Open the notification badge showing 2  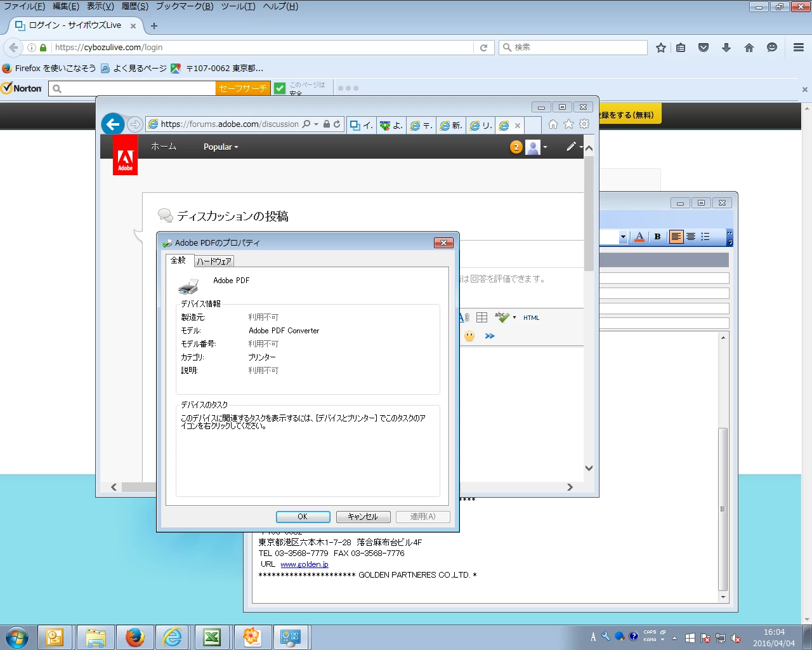pyautogui.click(x=516, y=147)
